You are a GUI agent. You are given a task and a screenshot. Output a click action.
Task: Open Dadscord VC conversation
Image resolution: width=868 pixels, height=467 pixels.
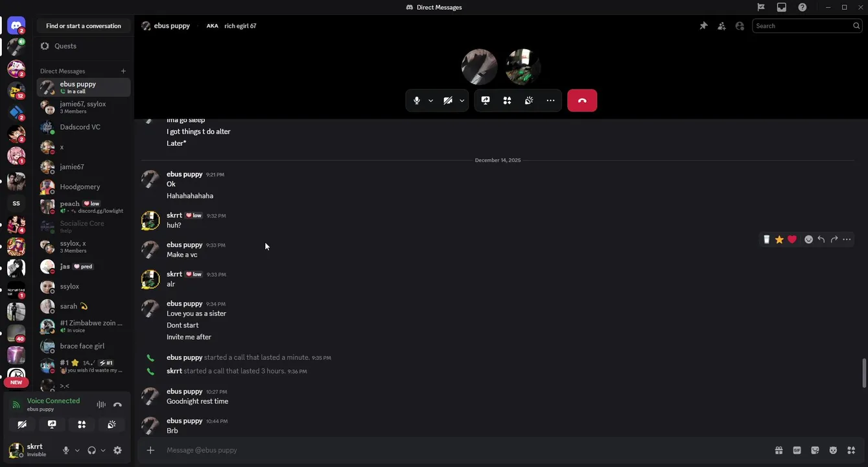tap(83, 127)
